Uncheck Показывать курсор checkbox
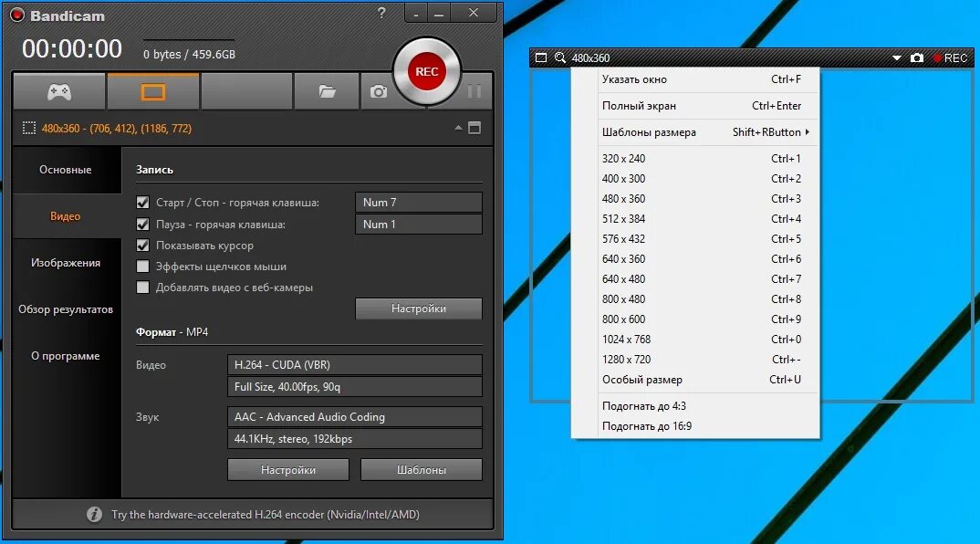980x544 pixels. click(142, 246)
